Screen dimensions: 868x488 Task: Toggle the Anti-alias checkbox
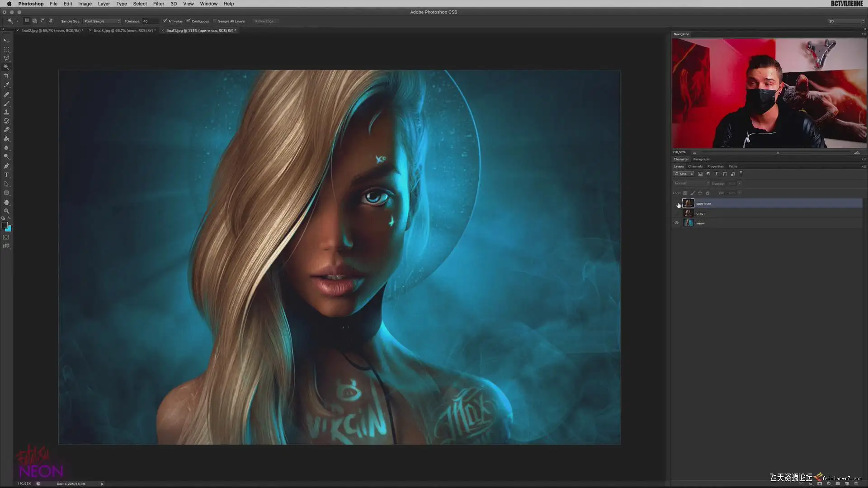[165, 21]
